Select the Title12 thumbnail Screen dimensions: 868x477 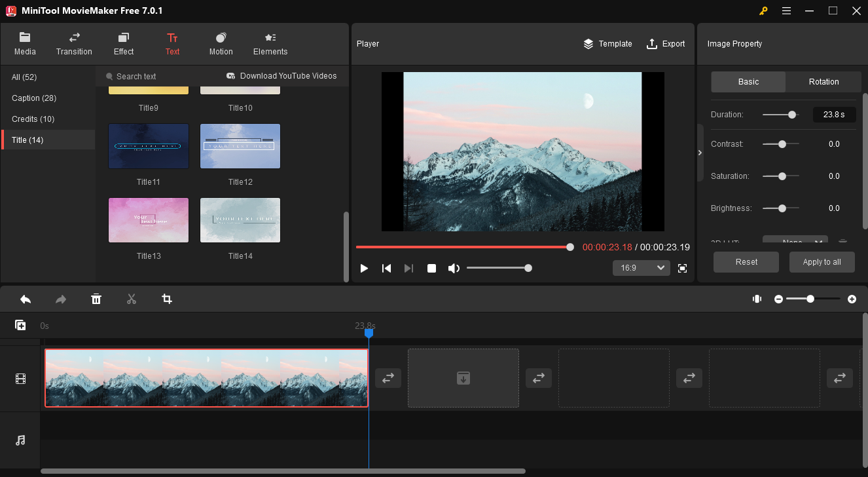240,146
